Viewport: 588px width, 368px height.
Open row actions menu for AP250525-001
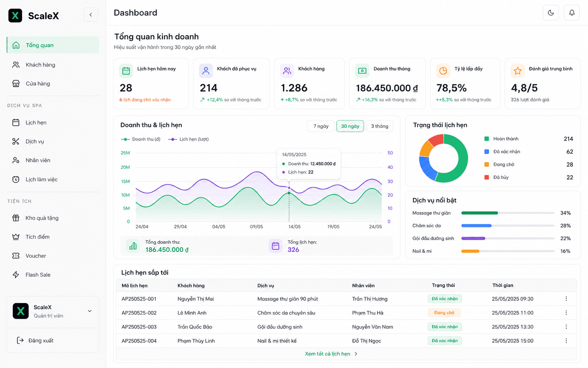[x=566, y=299]
